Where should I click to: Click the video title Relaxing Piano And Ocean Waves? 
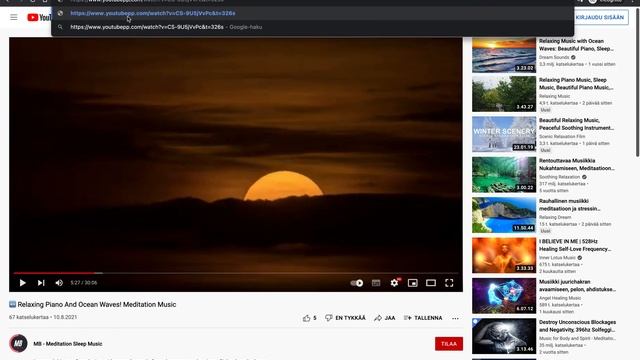point(97,304)
